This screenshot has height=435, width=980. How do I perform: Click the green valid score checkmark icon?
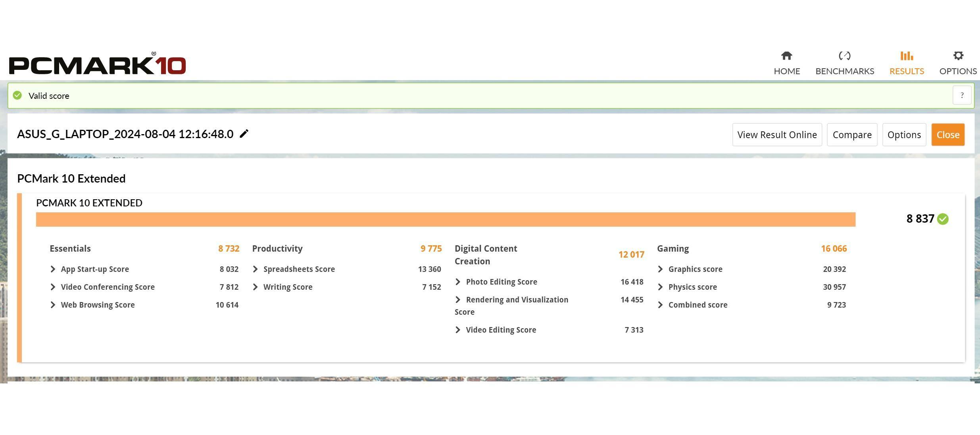tap(17, 95)
